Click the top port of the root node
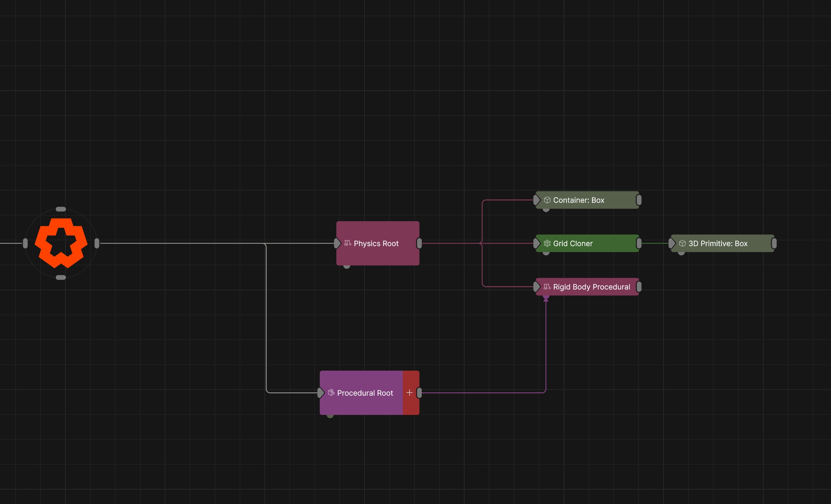This screenshot has height=504, width=831. point(61,209)
